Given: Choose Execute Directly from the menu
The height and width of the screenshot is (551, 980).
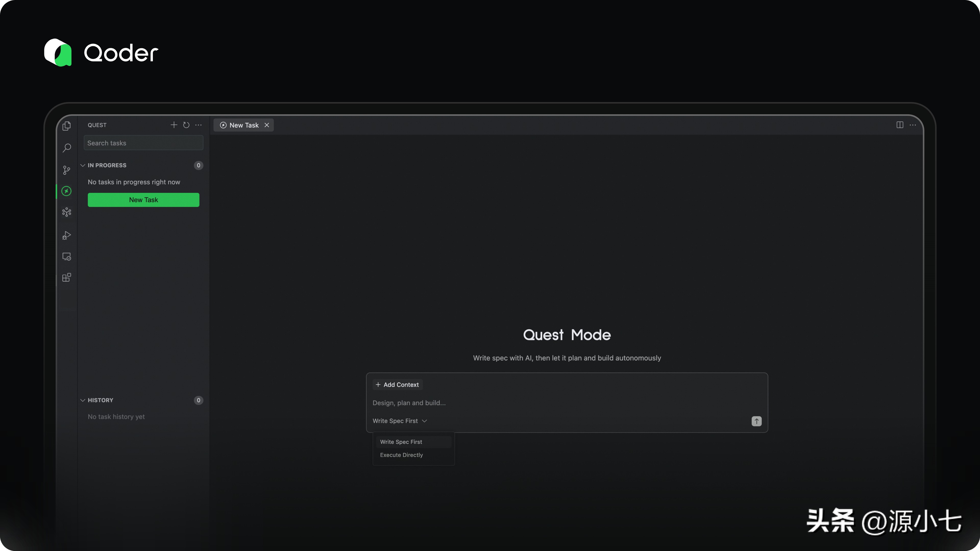Looking at the screenshot, I should coord(401,455).
